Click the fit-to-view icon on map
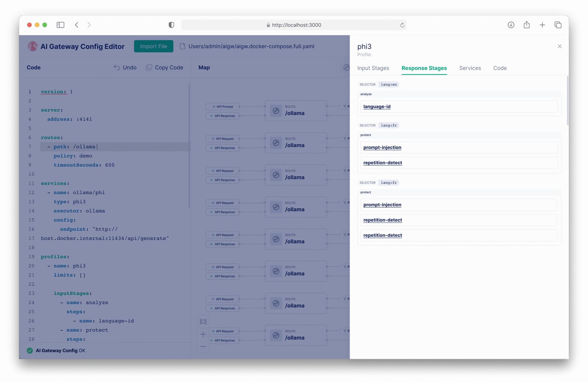588x382 pixels. 203,322
